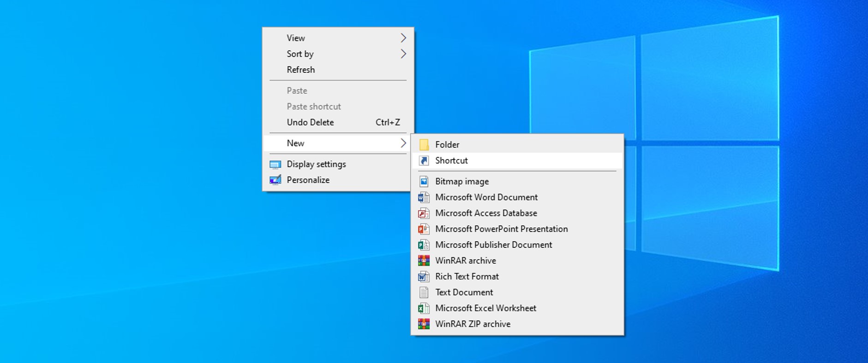Image resolution: width=868 pixels, height=363 pixels.
Task: Click the Microsoft Excel Worksheet icon
Action: tap(424, 308)
